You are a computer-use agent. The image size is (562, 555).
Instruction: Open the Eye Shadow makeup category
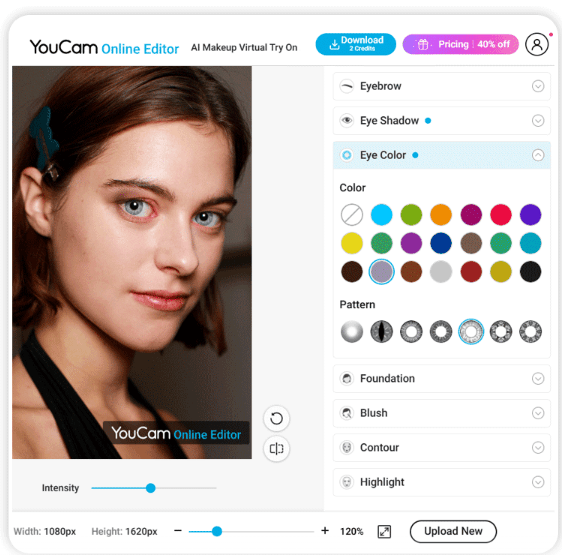[442, 120]
